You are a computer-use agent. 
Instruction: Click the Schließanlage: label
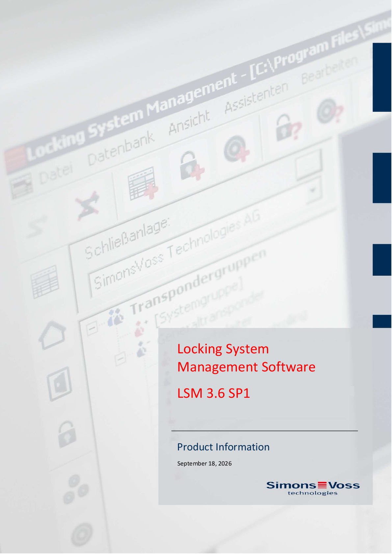pos(127,238)
